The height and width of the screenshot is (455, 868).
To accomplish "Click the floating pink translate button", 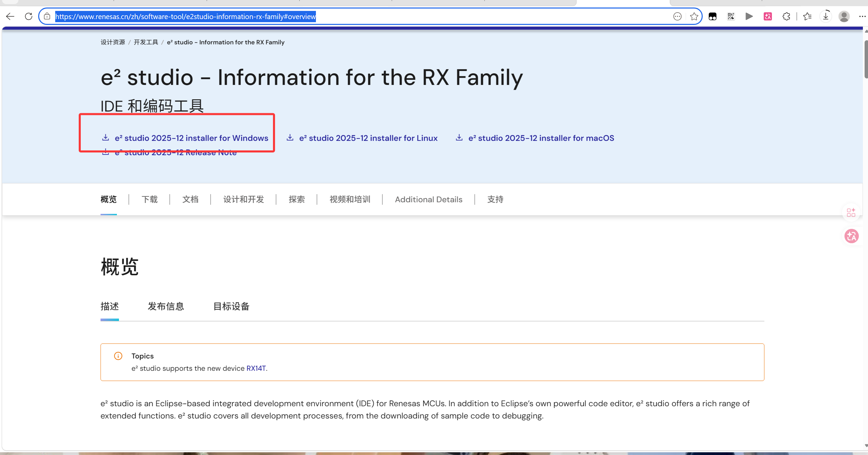I will click(852, 236).
